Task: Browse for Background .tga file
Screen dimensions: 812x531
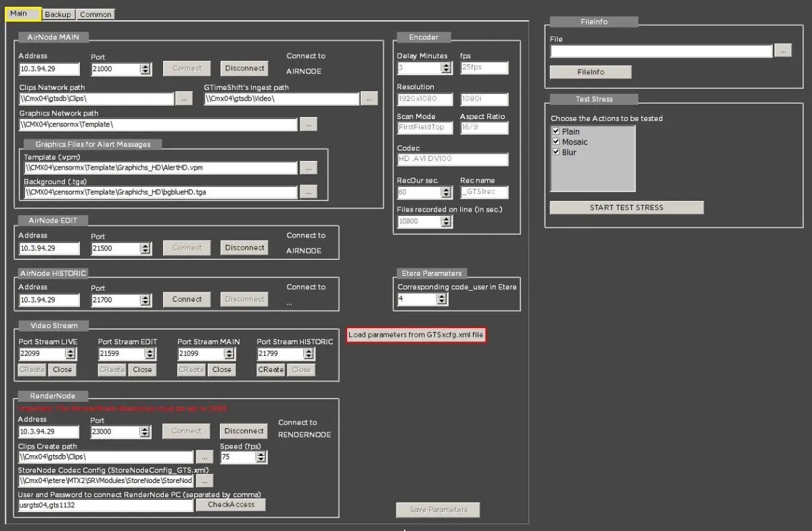Action: point(307,192)
